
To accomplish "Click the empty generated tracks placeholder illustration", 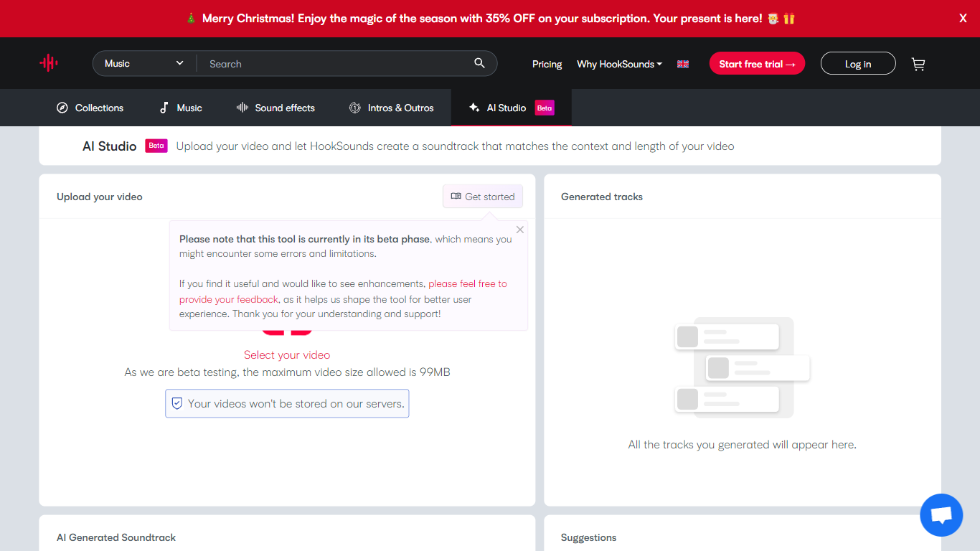I will [x=743, y=367].
